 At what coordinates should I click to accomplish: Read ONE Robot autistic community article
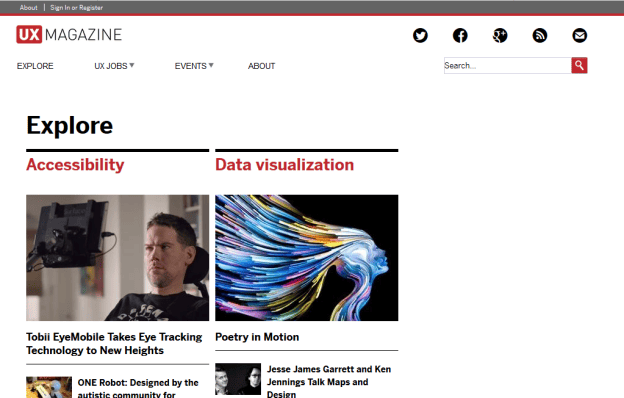coord(138,388)
